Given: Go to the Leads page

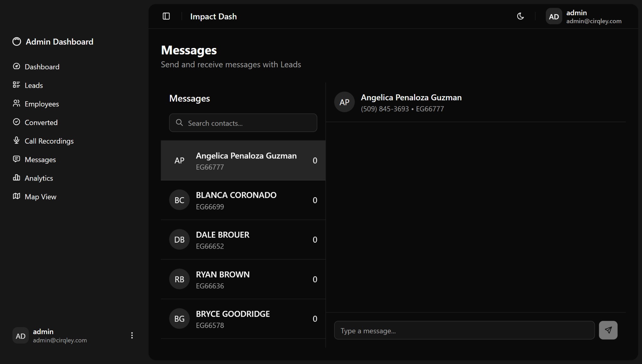Looking at the screenshot, I should (x=34, y=85).
